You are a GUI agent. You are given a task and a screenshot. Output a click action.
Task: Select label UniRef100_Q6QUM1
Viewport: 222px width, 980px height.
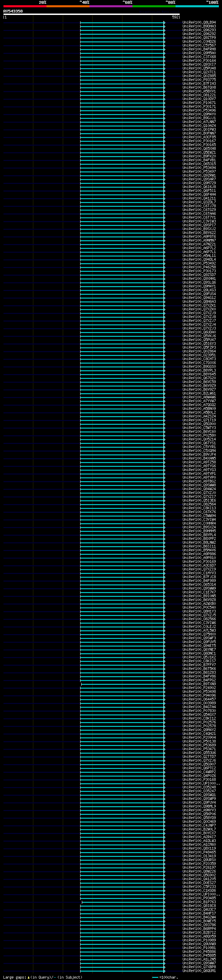[199, 971]
